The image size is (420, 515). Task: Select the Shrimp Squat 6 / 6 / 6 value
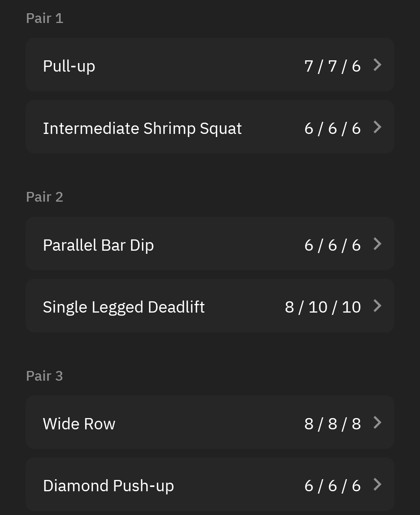coord(332,128)
